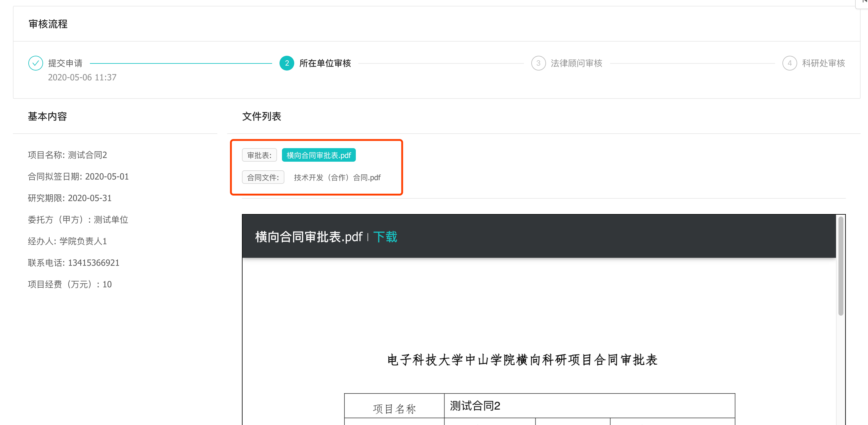Click 项目名称: 测试合同2 text
This screenshot has height=425, width=868.
[x=67, y=155]
